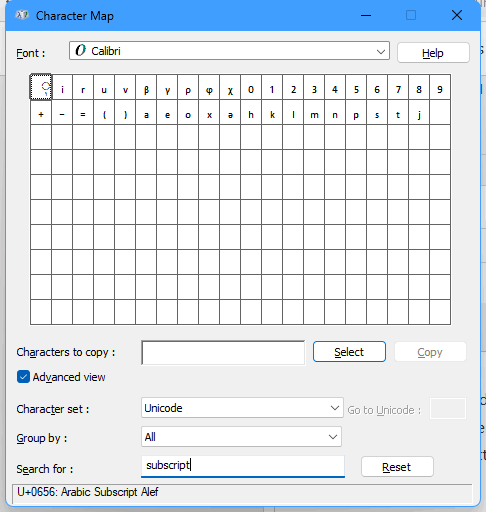Select the Arabic Subscript Alef glyph cell
Image resolution: width=486 pixels, height=512 pixels.
(x=41, y=87)
